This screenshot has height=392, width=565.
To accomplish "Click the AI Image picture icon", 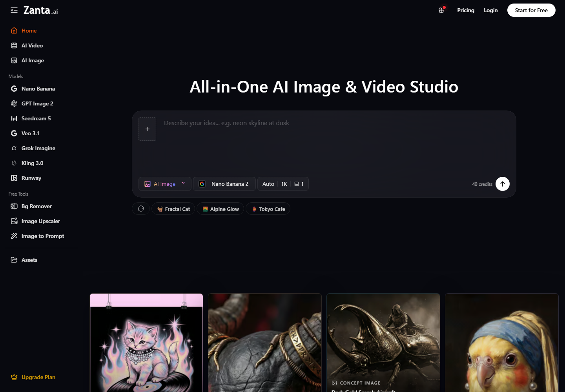I will [x=14, y=60].
